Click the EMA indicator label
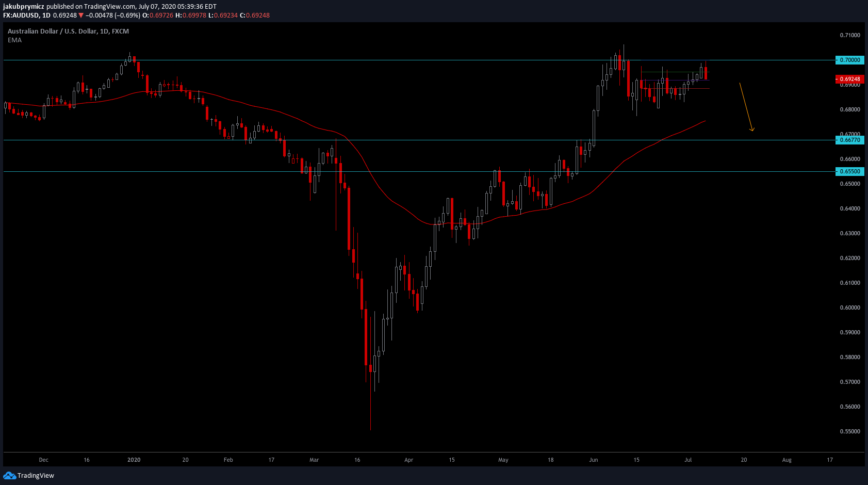 pos(14,40)
